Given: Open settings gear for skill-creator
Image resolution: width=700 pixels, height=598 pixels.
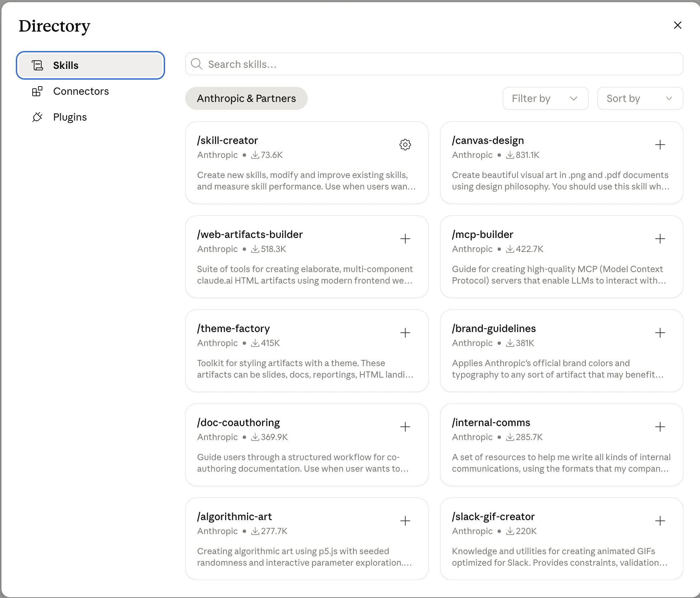Looking at the screenshot, I should pyautogui.click(x=405, y=145).
